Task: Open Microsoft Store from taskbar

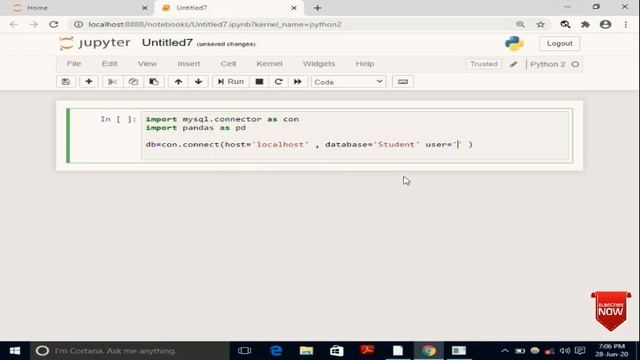Action: 337,351
